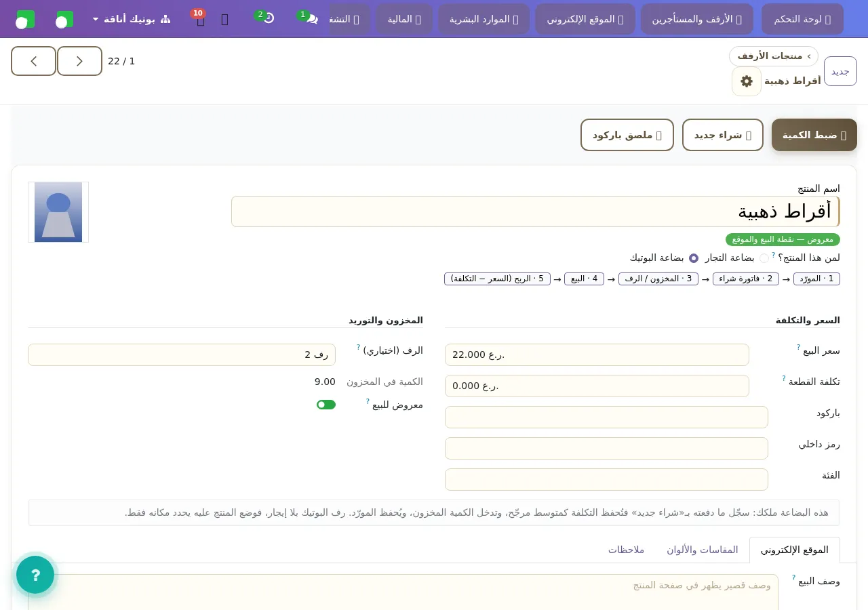Switch to the ملاحظات tab
Image resolution: width=868 pixels, height=610 pixels.
(x=626, y=550)
